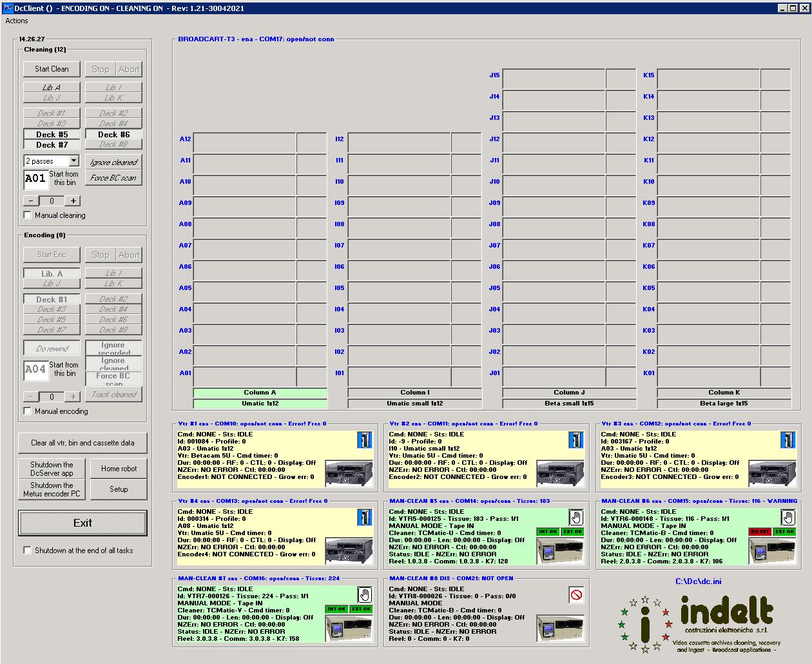Click the prohibited sign icon in MAN-CLEAN #8
The width and height of the screenshot is (812, 664).
pyautogui.click(x=575, y=595)
